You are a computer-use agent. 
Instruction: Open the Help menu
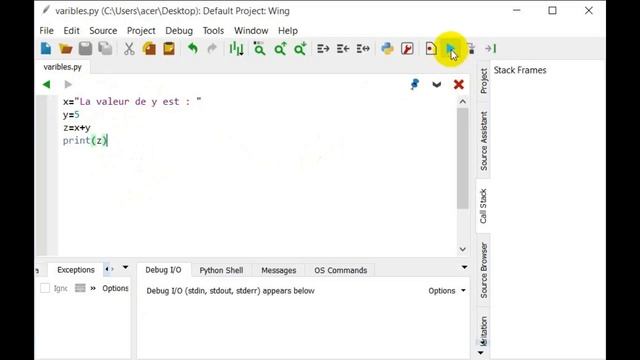point(288,31)
